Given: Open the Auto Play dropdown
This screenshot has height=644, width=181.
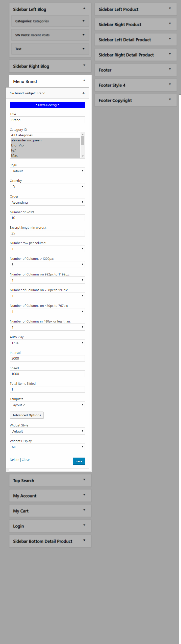Looking at the screenshot, I should (x=47, y=343).
